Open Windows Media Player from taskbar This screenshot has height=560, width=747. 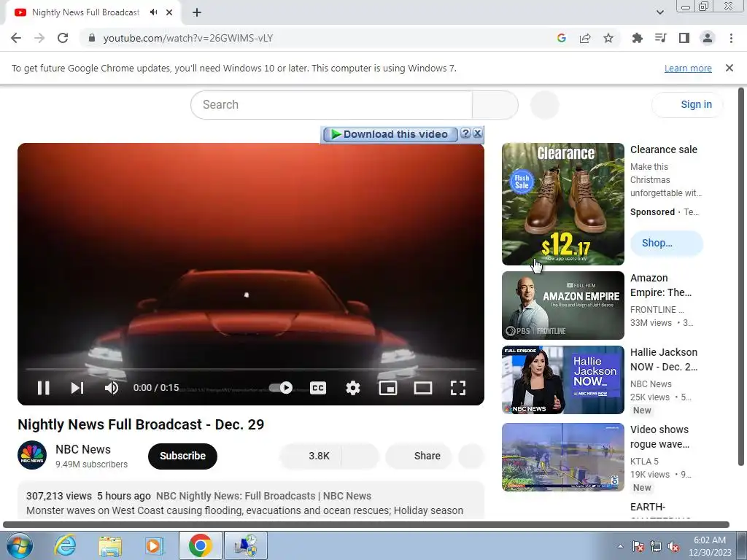(x=155, y=545)
